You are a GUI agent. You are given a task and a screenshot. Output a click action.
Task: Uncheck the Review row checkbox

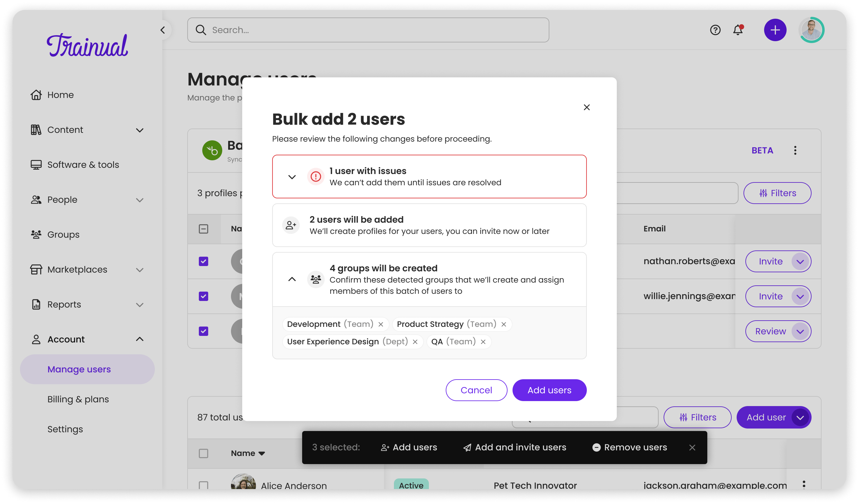(x=203, y=331)
